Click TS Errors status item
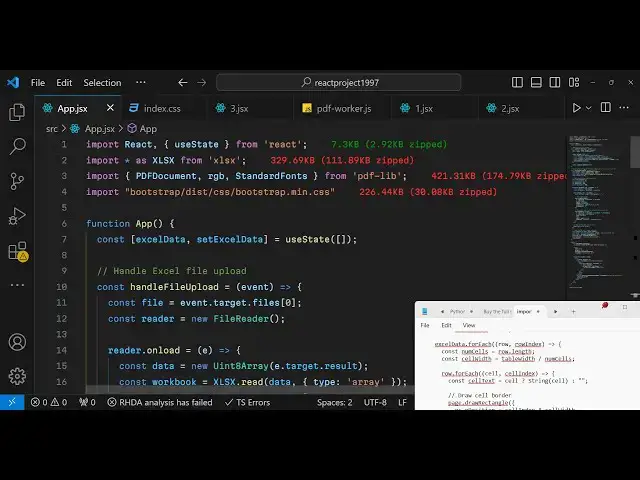The width and height of the screenshot is (640, 480). click(247, 402)
